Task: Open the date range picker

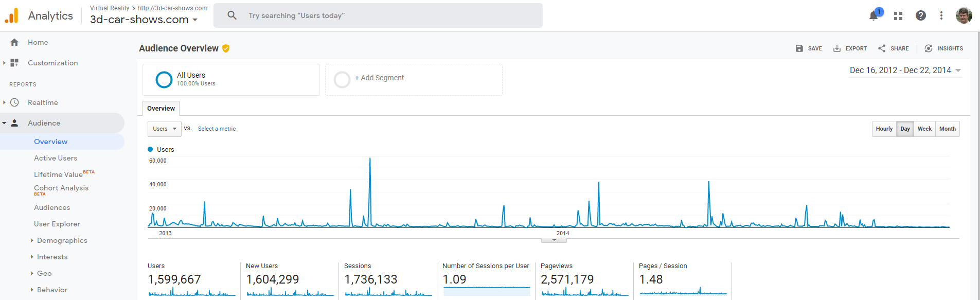Action: point(905,70)
